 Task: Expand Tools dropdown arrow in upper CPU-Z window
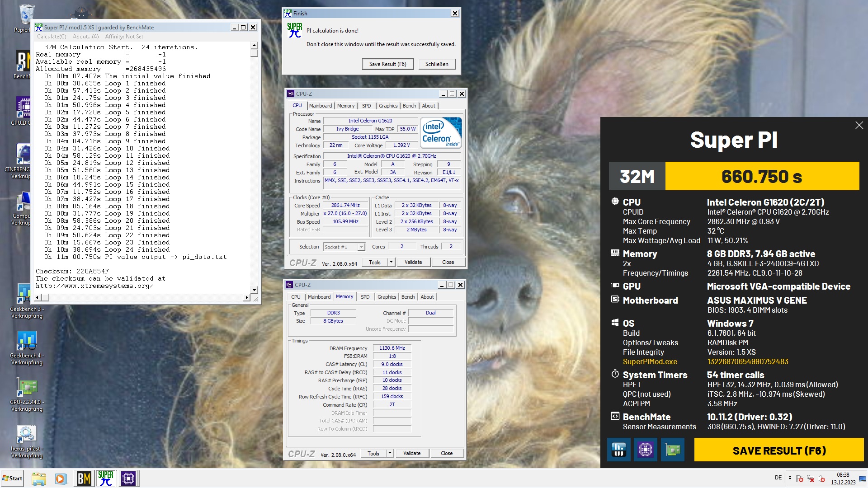tap(391, 262)
